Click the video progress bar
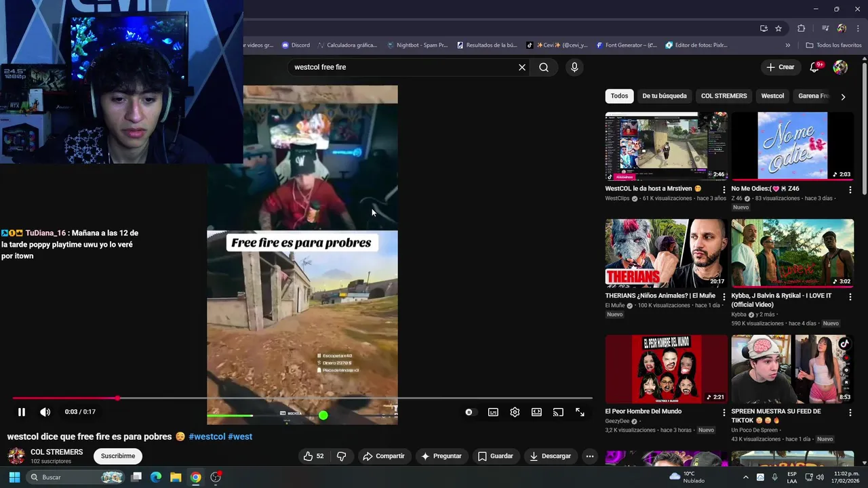This screenshot has width=868, height=488. [302, 398]
